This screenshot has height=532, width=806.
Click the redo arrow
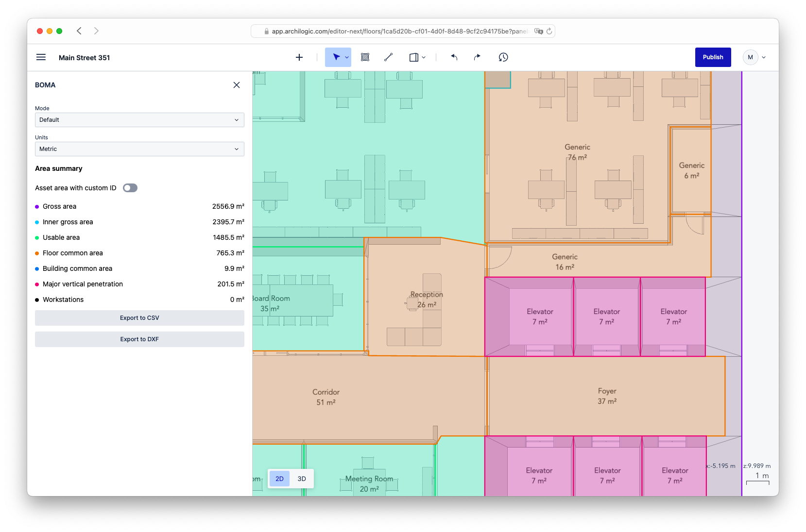[477, 57]
